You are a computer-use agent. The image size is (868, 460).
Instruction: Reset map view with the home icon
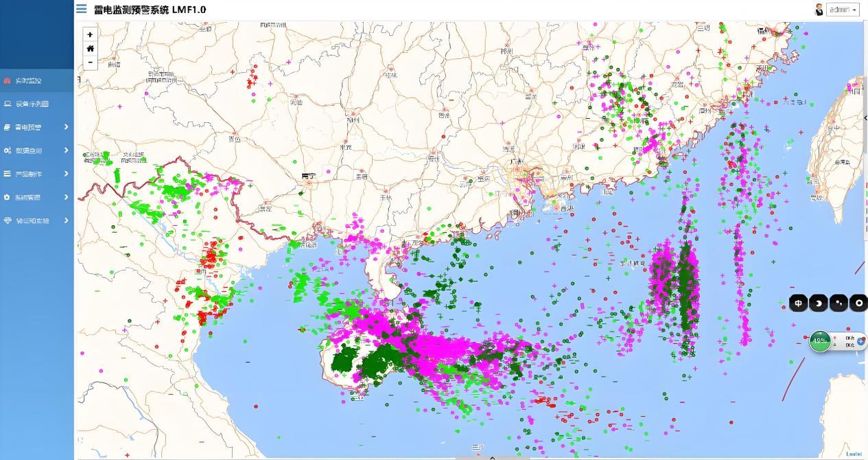coord(90,48)
